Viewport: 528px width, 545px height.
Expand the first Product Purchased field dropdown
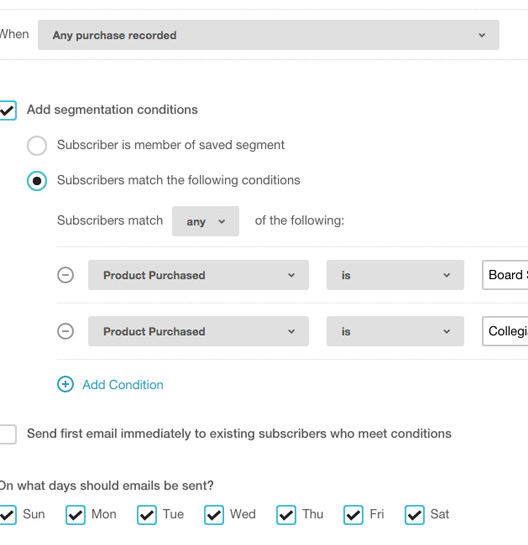point(198,275)
